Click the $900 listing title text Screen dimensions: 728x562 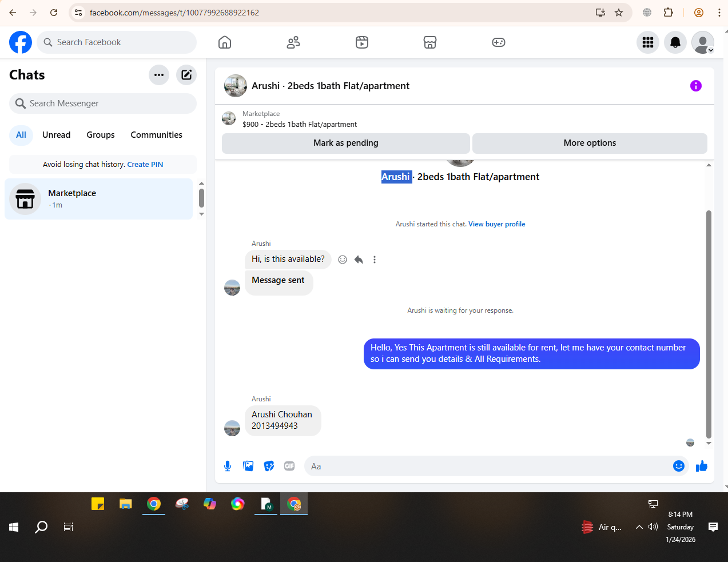tap(300, 125)
